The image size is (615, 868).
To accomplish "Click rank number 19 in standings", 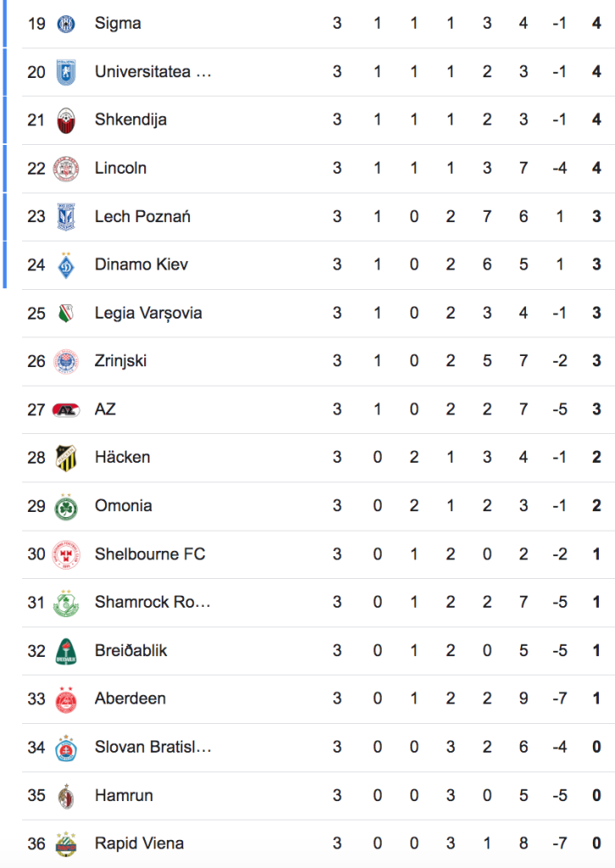I will tap(36, 24).
